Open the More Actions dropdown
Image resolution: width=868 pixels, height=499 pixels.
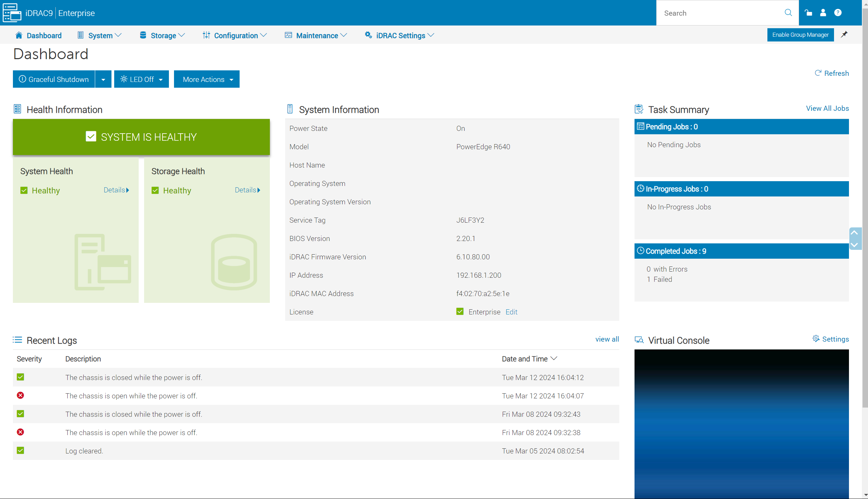click(x=207, y=79)
